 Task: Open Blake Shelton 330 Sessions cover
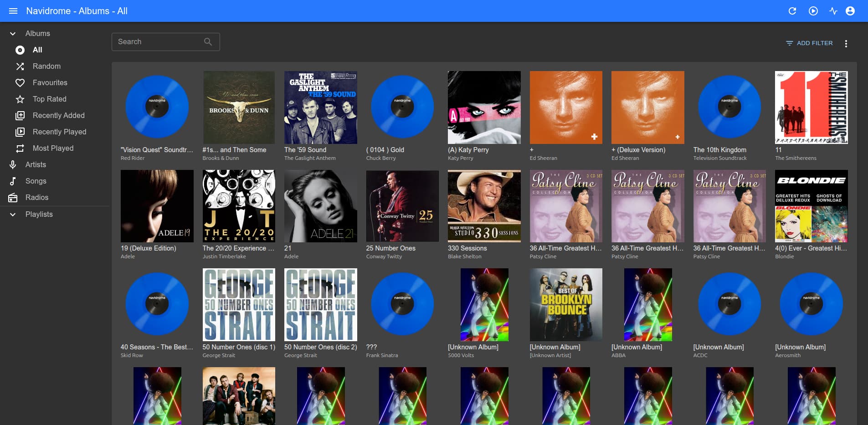[x=484, y=206]
